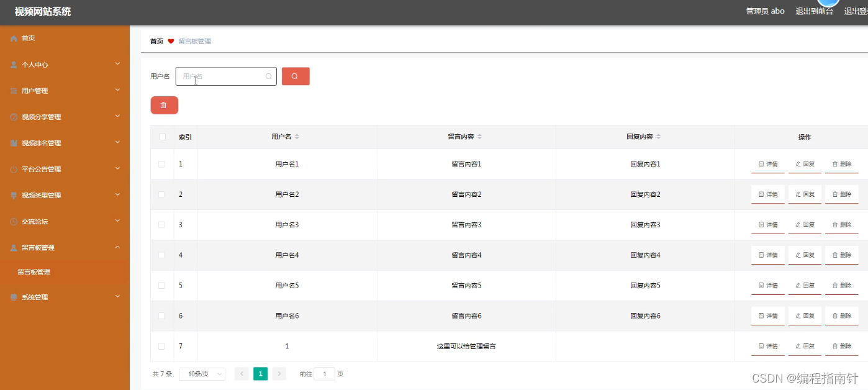
Task: Open 详情 for row 用户名5
Action: tap(768, 286)
